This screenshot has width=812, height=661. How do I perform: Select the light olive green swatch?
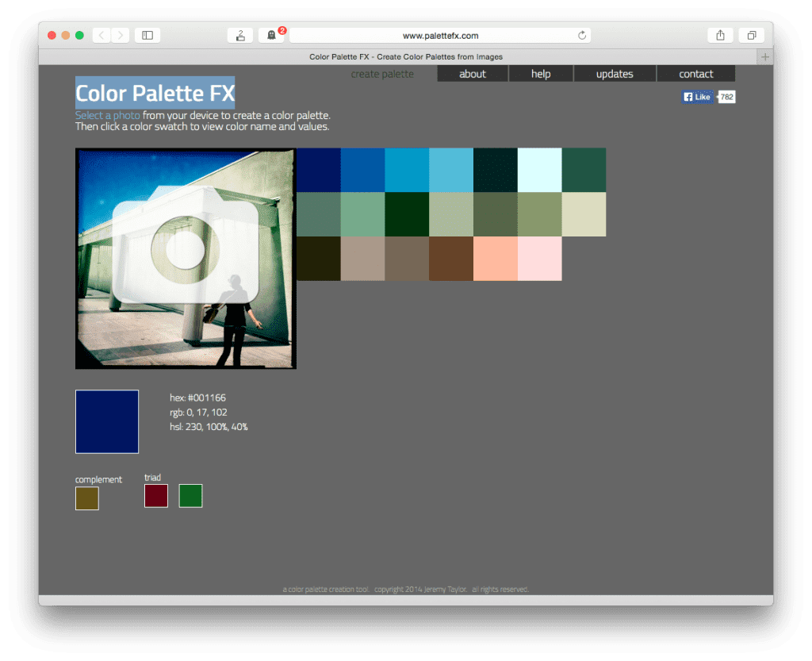(539, 214)
